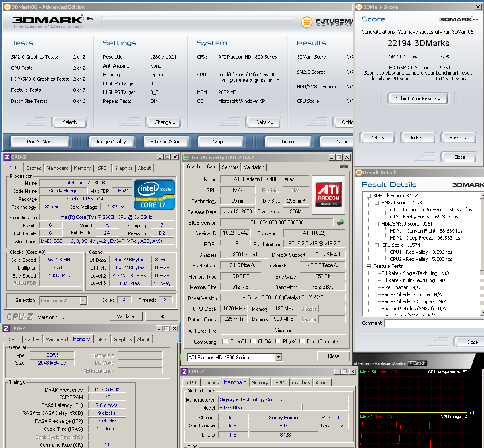Click the Futuremark orange logo icon
Image resolution: width=484 pixels, height=448 pixels.
point(306,22)
